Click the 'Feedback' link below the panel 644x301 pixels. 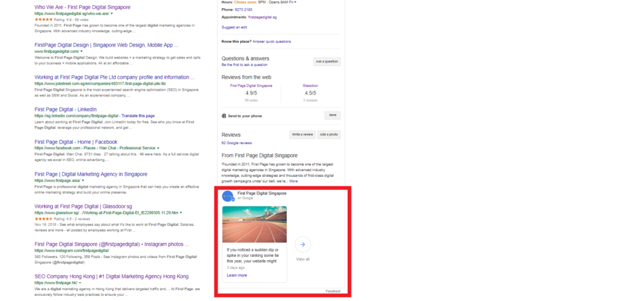pyautogui.click(x=333, y=291)
